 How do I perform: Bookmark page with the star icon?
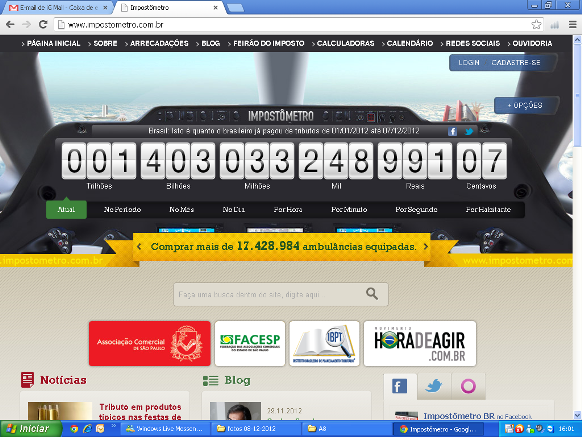pos(536,25)
